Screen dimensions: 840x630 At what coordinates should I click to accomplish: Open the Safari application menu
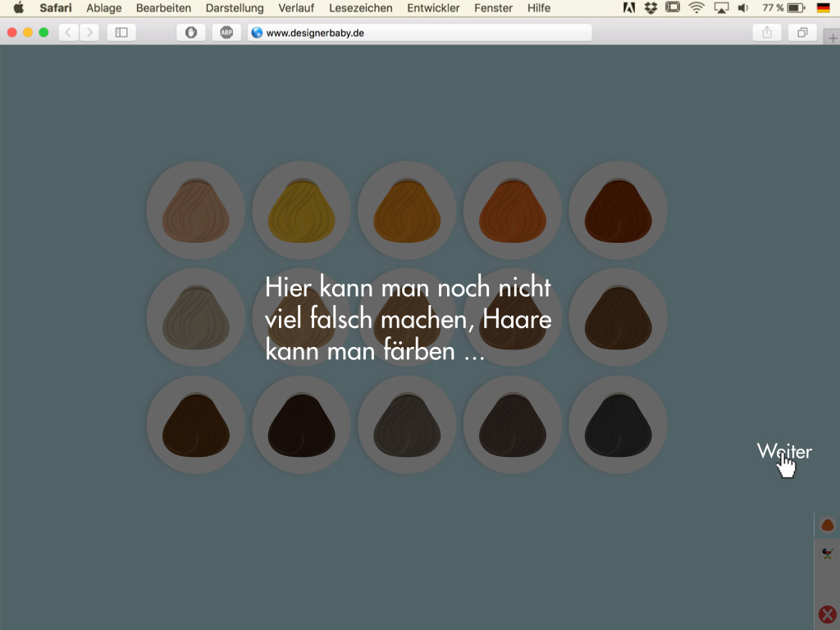(x=56, y=8)
